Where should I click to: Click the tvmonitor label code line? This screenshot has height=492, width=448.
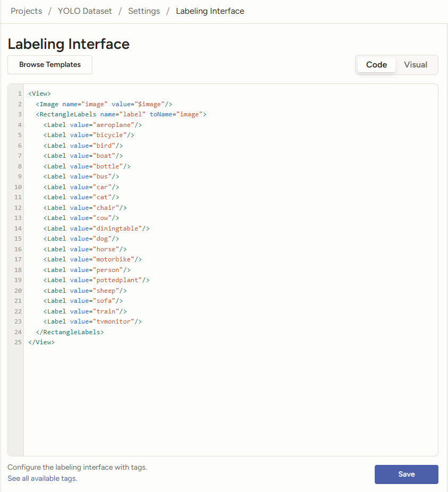93,321
